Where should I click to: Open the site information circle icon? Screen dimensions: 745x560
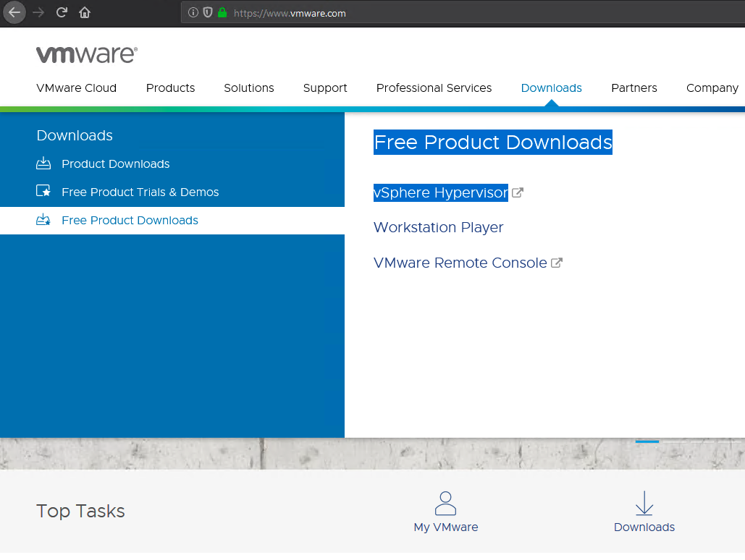pyautogui.click(x=193, y=13)
